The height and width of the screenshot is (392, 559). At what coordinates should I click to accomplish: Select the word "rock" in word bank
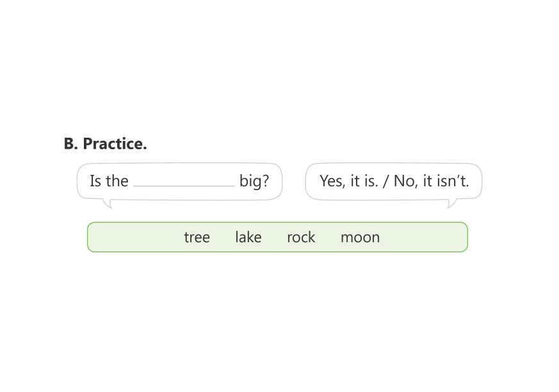tap(301, 238)
